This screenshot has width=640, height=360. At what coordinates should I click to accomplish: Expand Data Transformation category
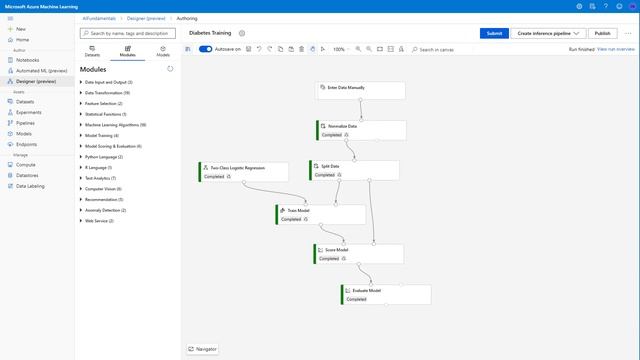(104, 93)
